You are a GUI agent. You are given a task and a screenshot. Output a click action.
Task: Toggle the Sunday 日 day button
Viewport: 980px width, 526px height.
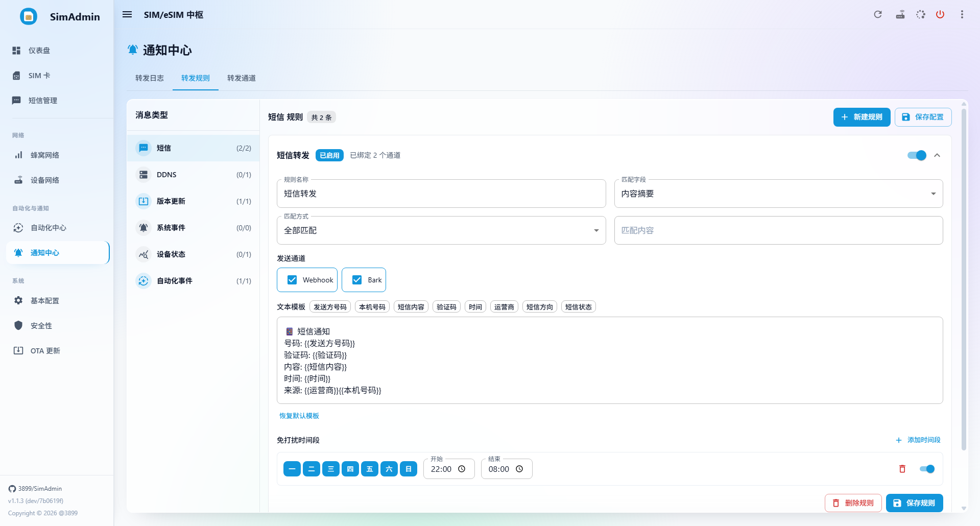(x=409, y=469)
